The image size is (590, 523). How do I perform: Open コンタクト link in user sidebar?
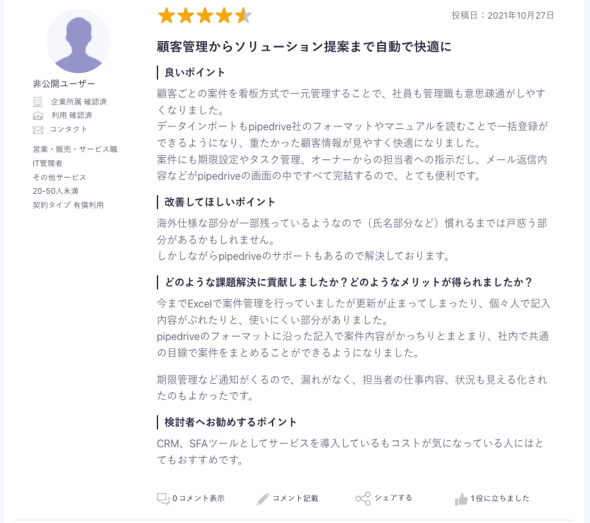(68, 129)
